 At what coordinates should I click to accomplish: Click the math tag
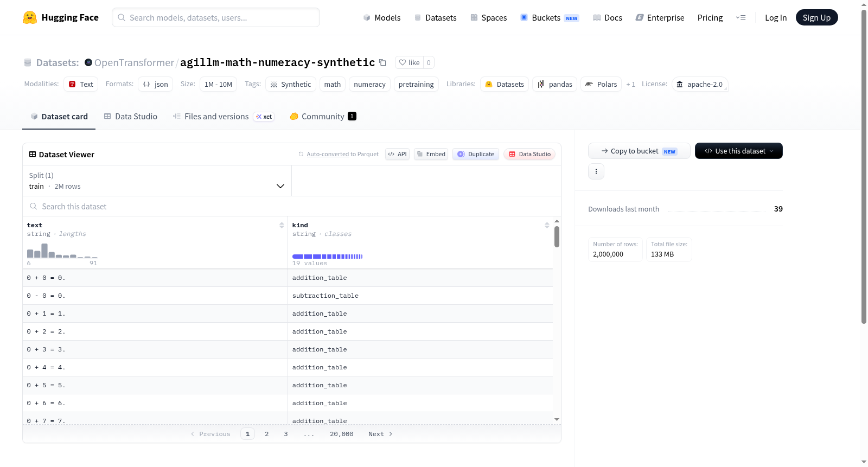(x=333, y=84)
